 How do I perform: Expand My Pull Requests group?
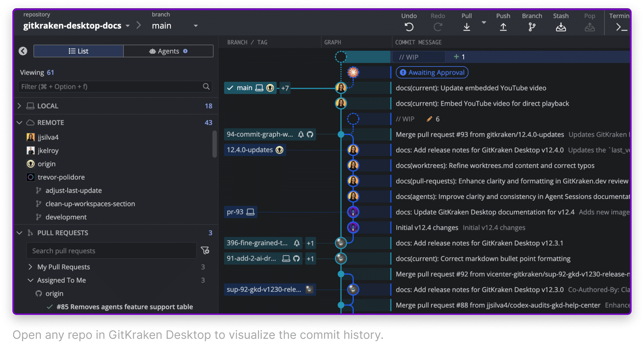pos(30,267)
